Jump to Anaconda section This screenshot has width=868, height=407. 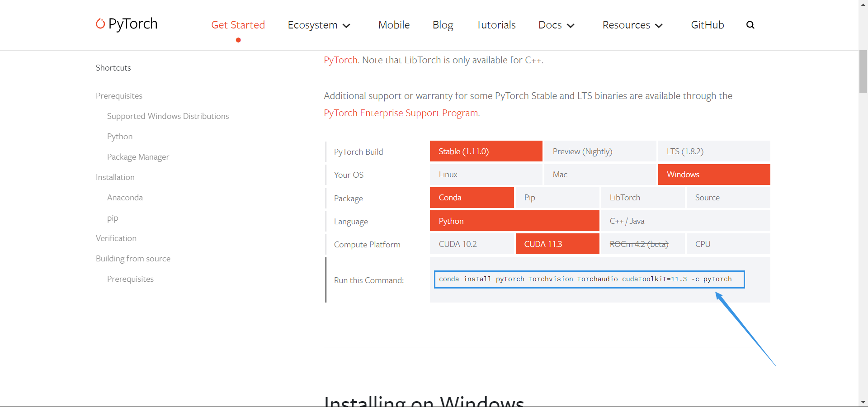pyautogui.click(x=125, y=198)
